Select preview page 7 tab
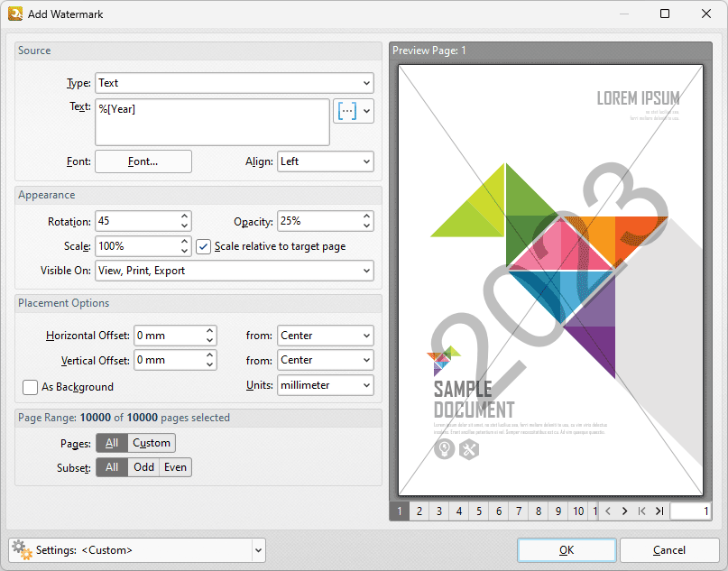This screenshot has width=728, height=571. tap(519, 511)
